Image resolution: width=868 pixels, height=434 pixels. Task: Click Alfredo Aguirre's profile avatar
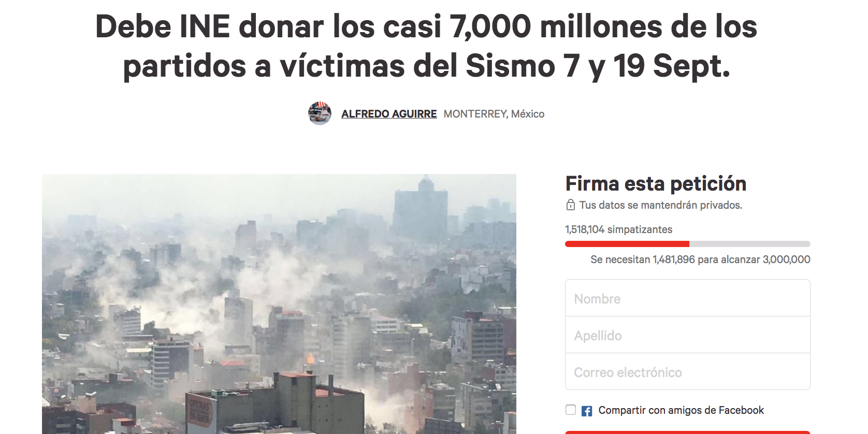tap(320, 113)
